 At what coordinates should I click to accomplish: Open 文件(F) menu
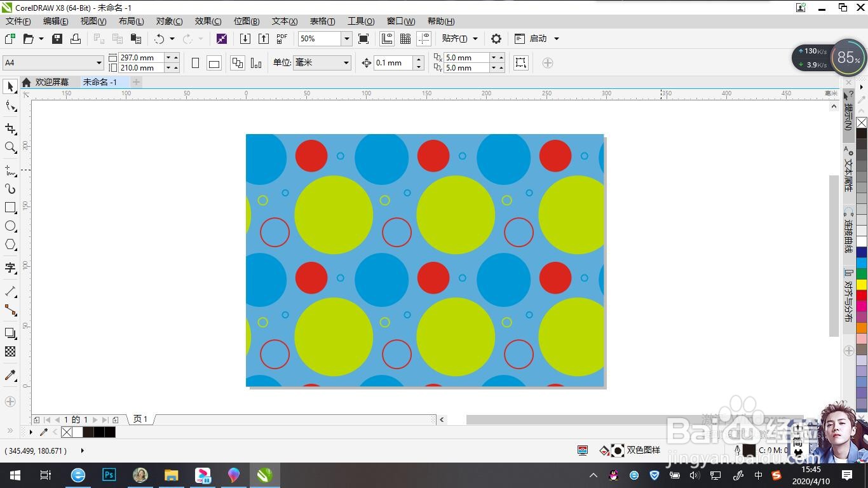coord(18,22)
